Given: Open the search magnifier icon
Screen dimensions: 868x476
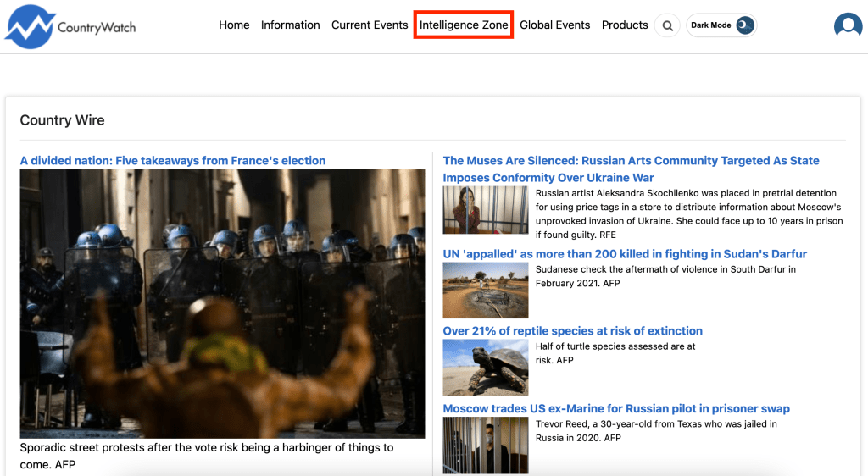Looking at the screenshot, I should [668, 25].
